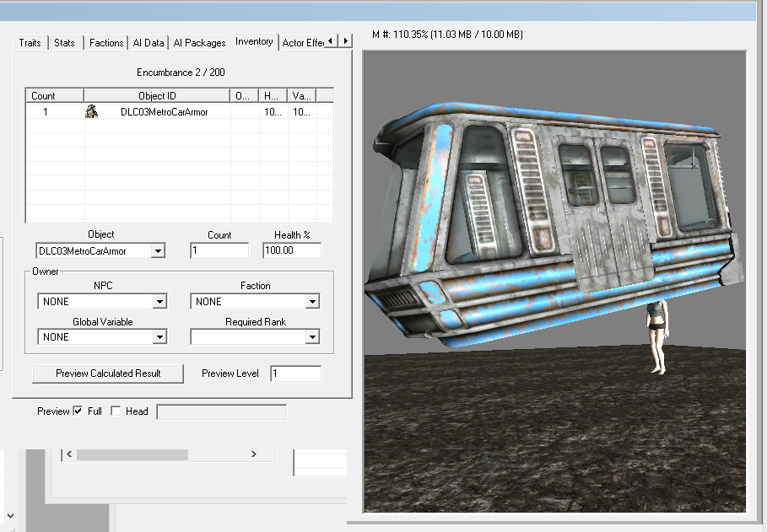Open the Stats tab
This screenshot has height=532, width=767.
[64, 42]
